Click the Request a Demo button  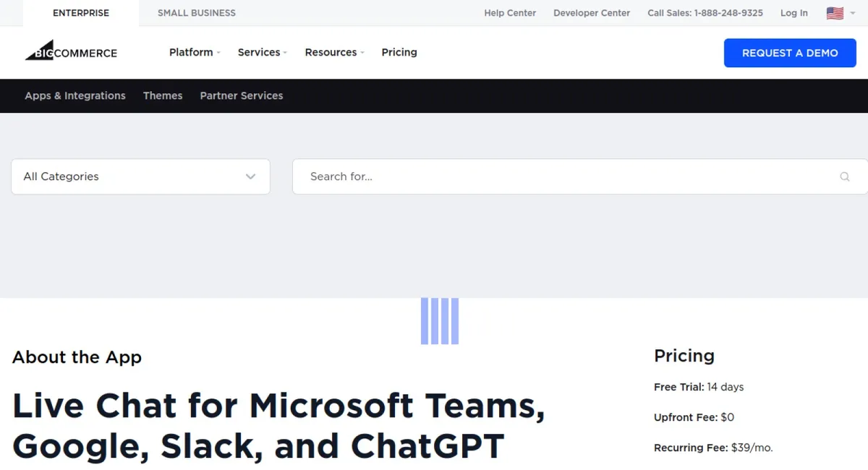[x=790, y=53]
